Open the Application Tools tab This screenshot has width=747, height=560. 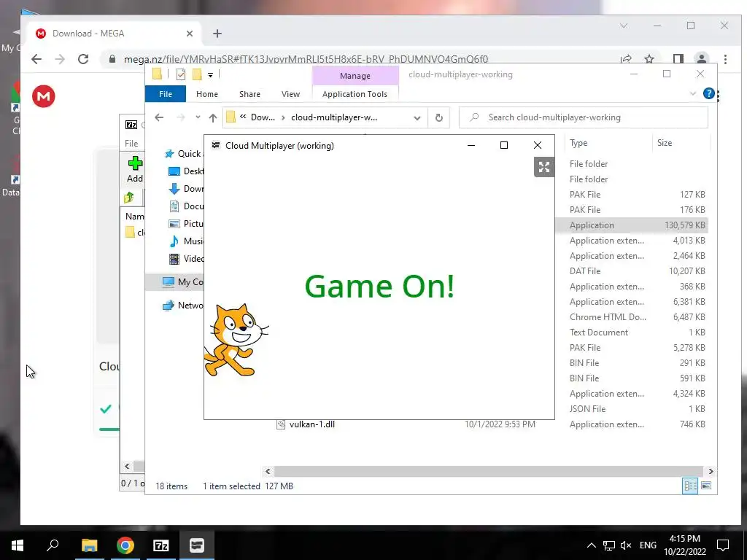(x=355, y=94)
